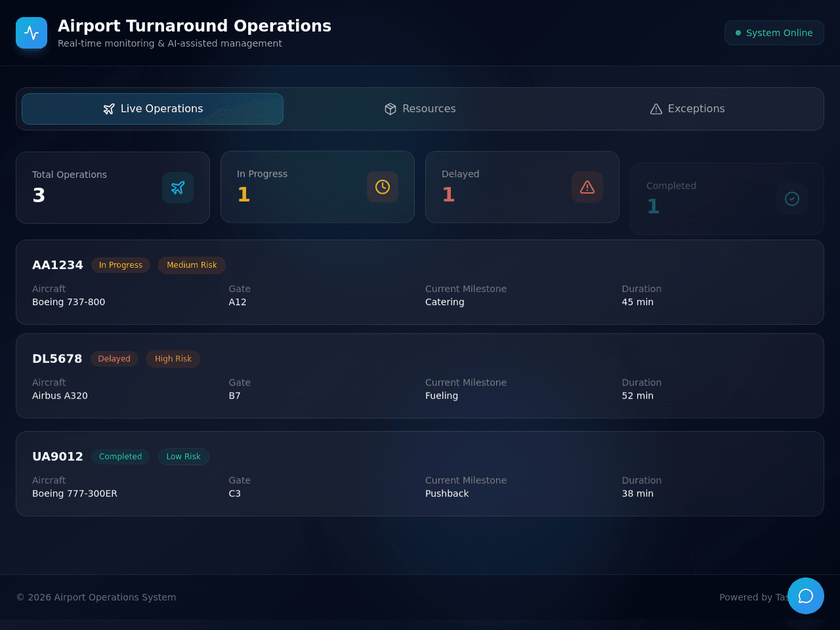Click Airbus A320 aircraft value

point(60,396)
